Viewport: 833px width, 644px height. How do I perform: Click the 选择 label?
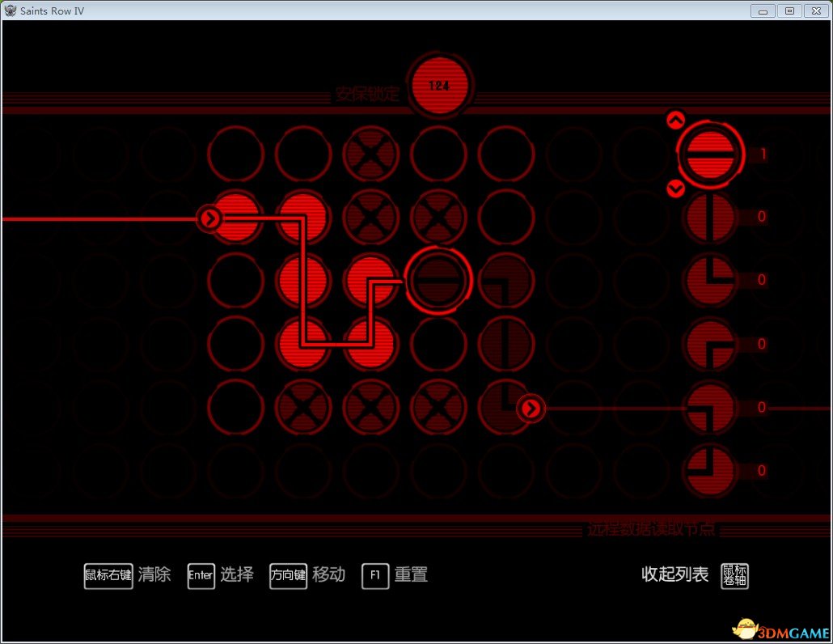(x=237, y=574)
